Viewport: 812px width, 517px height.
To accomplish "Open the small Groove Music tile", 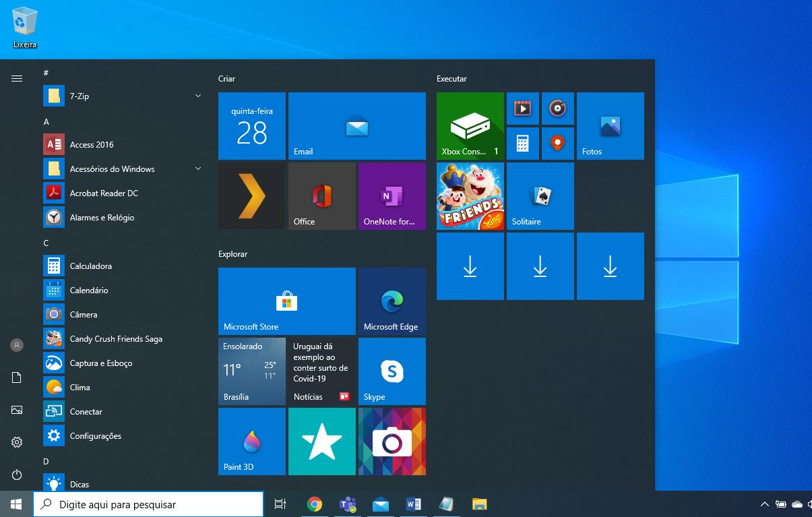I will pos(558,109).
